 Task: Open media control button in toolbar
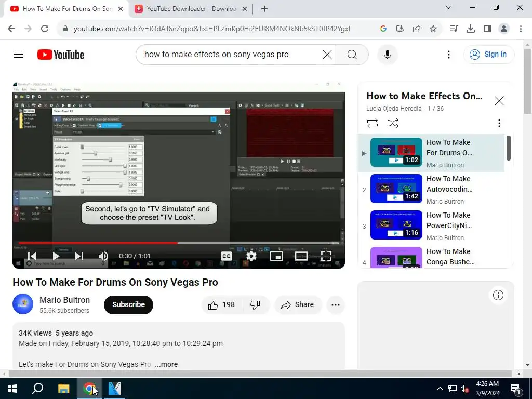(x=454, y=29)
